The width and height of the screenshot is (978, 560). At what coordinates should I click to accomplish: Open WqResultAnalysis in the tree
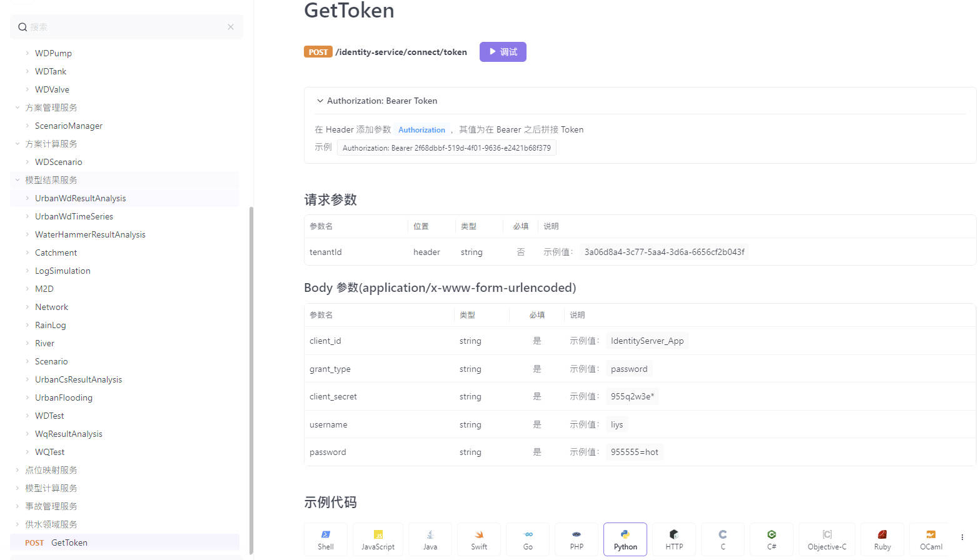pyautogui.click(x=69, y=434)
